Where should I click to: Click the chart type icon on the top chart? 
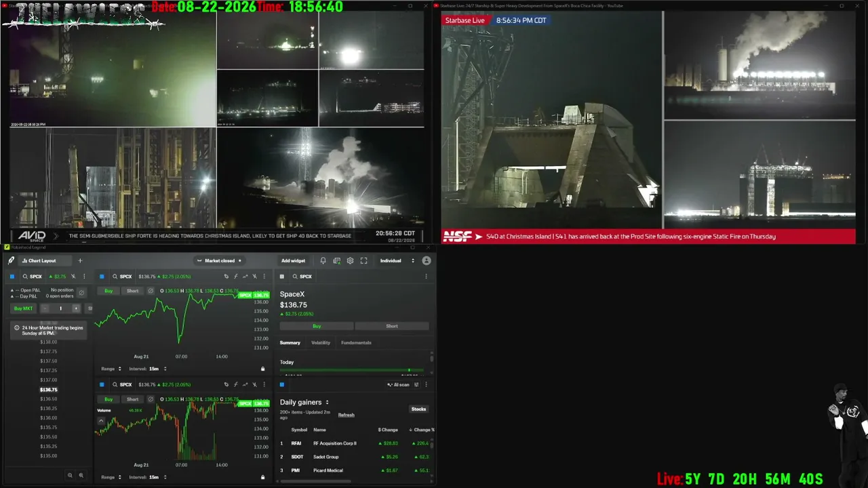tap(245, 277)
